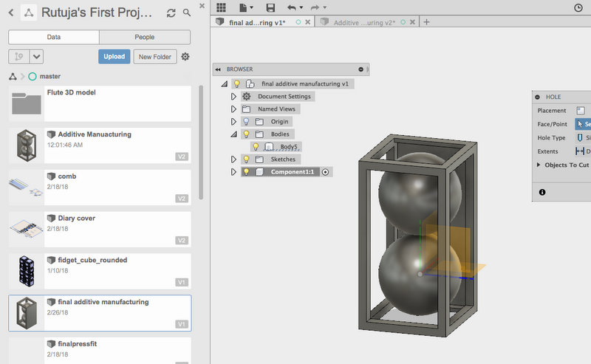The height and width of the screenshot is (364, 591).
Task: Redo the last action
Action: pyautogui.click(x=315, y=7)
